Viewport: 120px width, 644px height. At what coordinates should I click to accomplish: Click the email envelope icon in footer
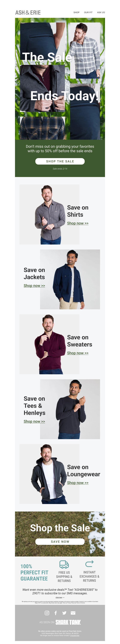coord(73,613)
